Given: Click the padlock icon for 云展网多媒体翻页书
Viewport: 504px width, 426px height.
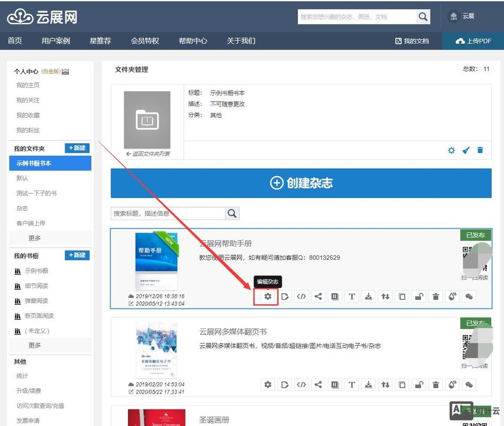Looking at the screenshot, I should 419,384.
